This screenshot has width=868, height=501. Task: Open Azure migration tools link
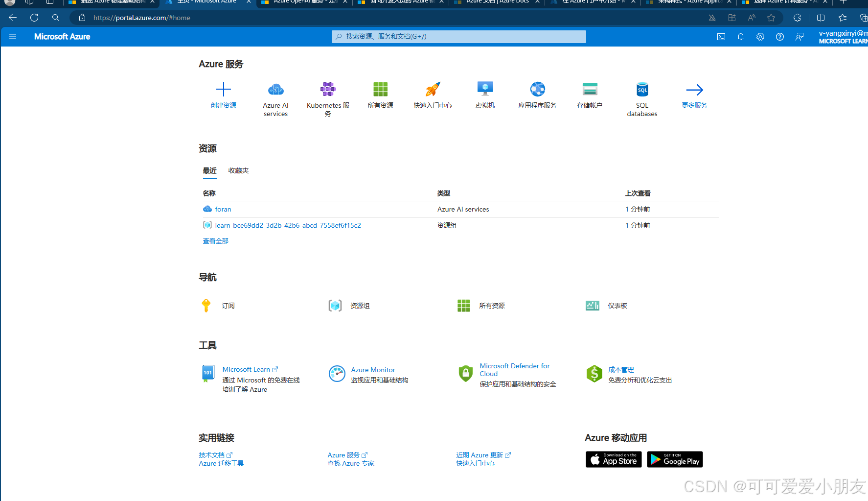click(x=221, y=463)
